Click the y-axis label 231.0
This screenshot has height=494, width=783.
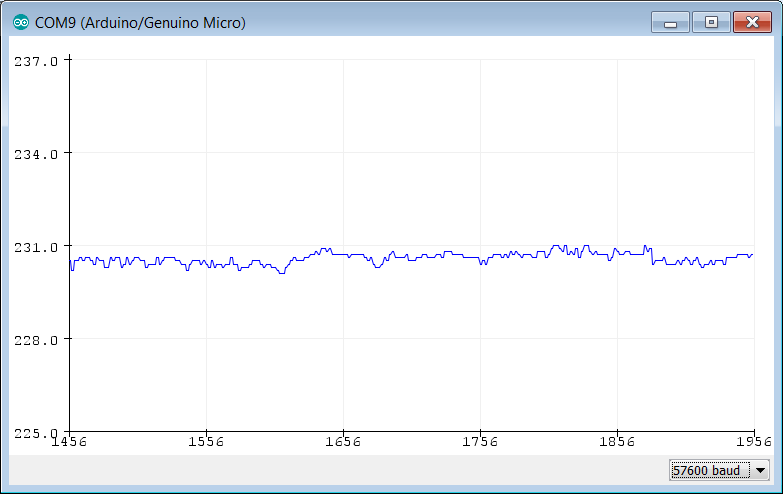click(x=35, y=247)
